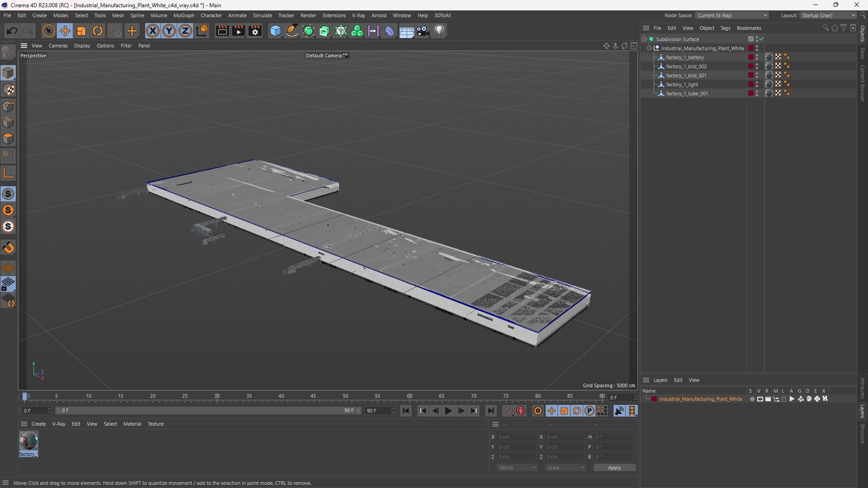Toggle visibility eye of Industrial_Manufacturing_Plant_White layer
868x488 pixels.
coord(760,399)
